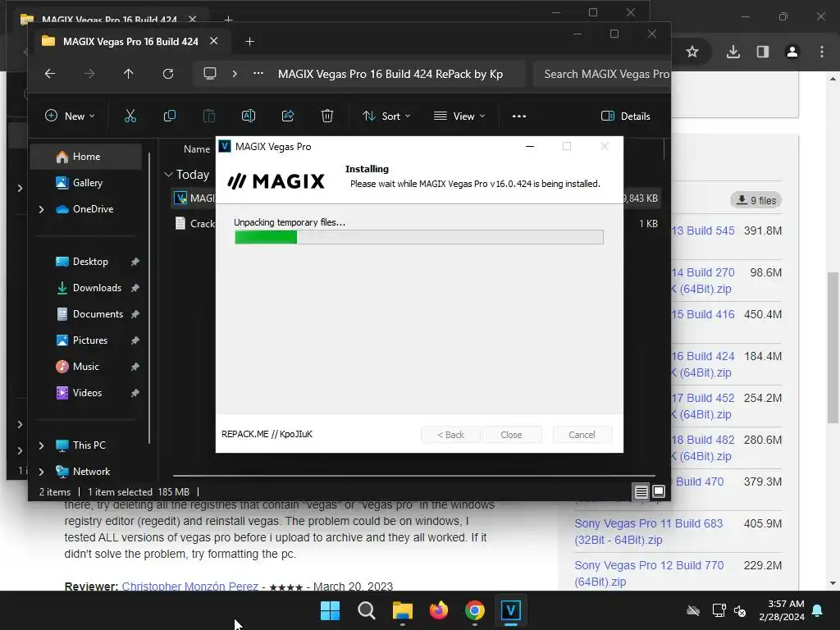Go up one folder level
This screenshot has width=840, height=630.
[129, 73]
